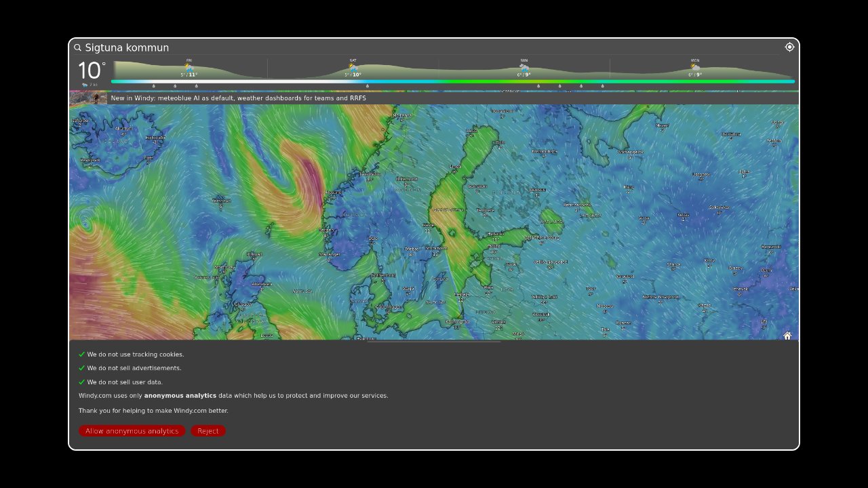868x488 pixels.
Task: Click the panel handle below the map
Action: point(434,342)
